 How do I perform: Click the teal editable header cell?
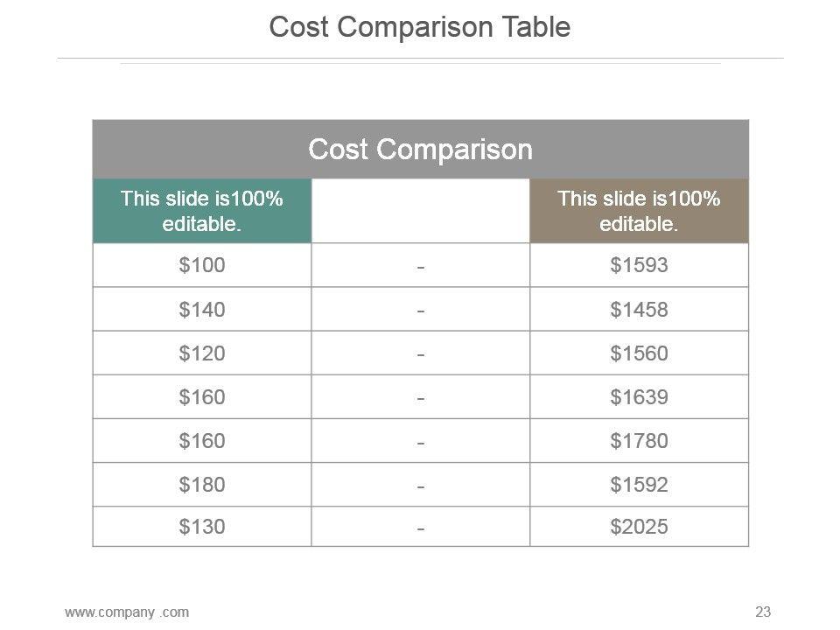202,211
